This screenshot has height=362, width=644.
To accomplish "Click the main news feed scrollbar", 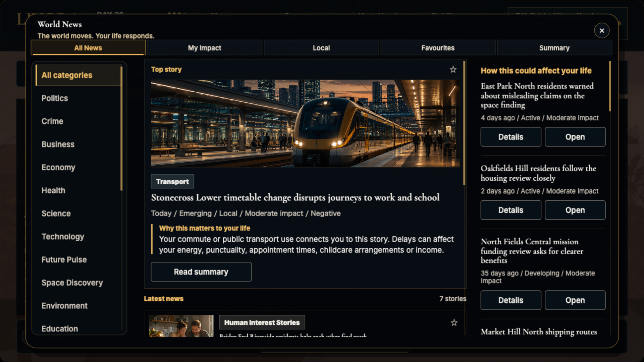I will tap(464, 123).
